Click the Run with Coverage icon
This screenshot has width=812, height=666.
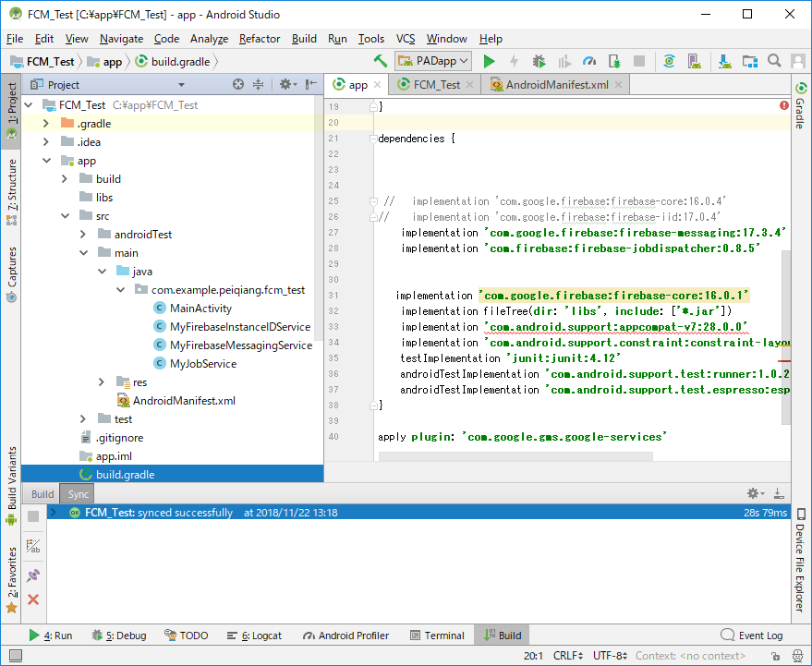coord(564,61)
